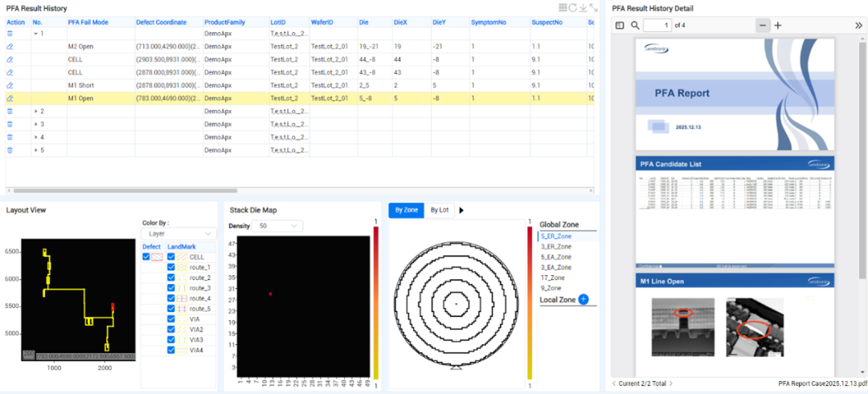Click the expand panel icon above the table
The image size is (868, 394).
tap(592, 7)
